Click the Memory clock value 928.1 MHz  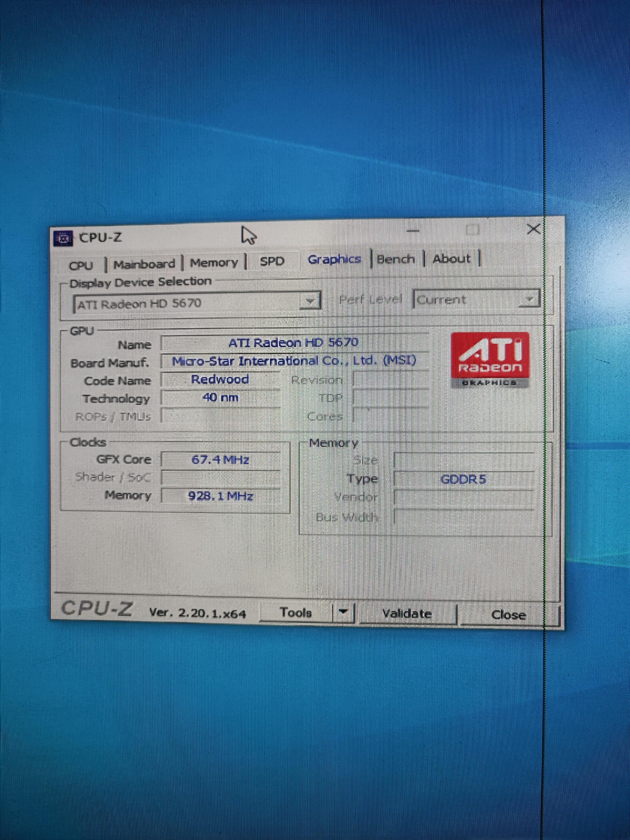(220, 496)
